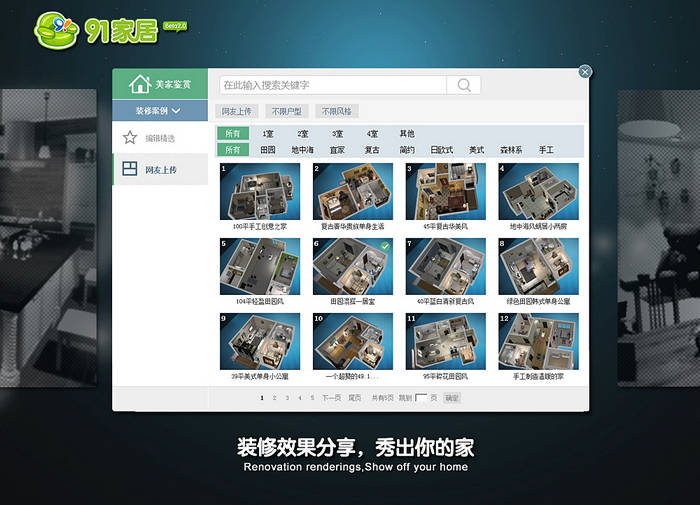
Task: Click the magnifier search icon
Action: 464,85
